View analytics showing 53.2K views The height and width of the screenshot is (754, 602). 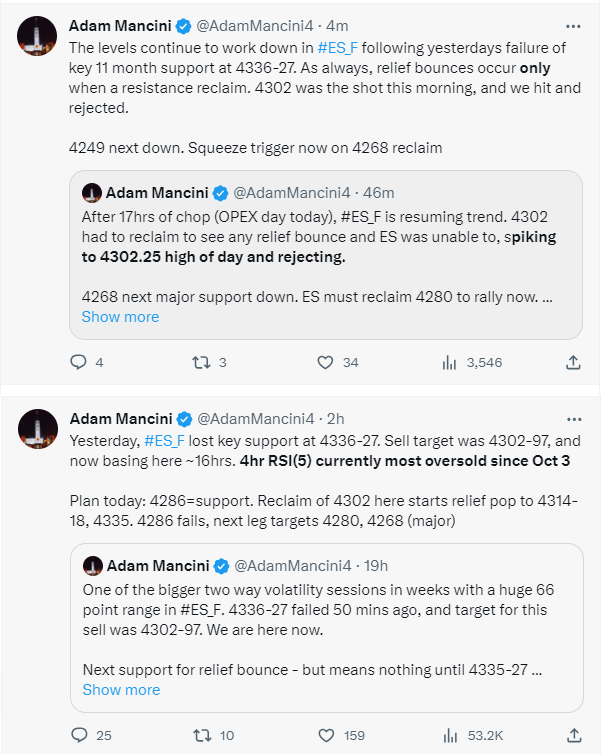point(450,735)
